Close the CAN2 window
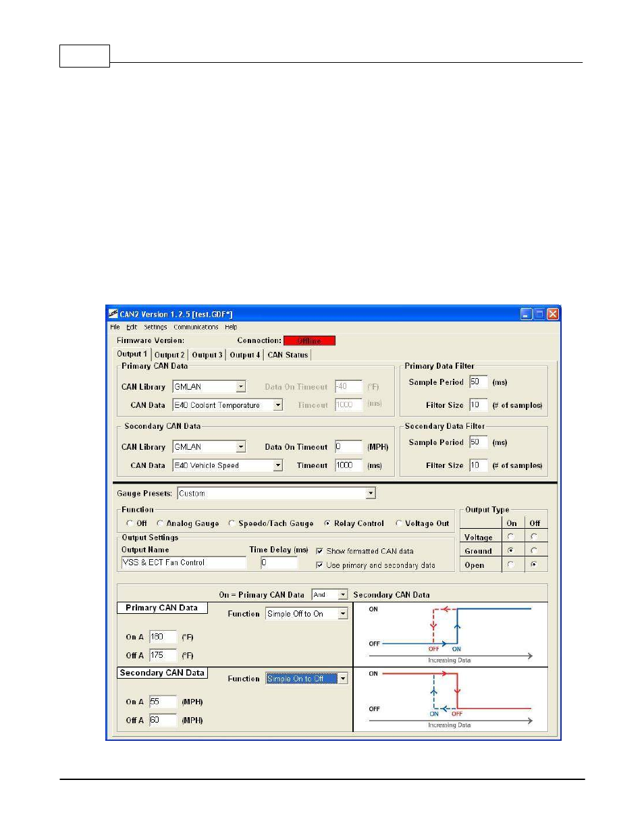 (x=553, y=314)
